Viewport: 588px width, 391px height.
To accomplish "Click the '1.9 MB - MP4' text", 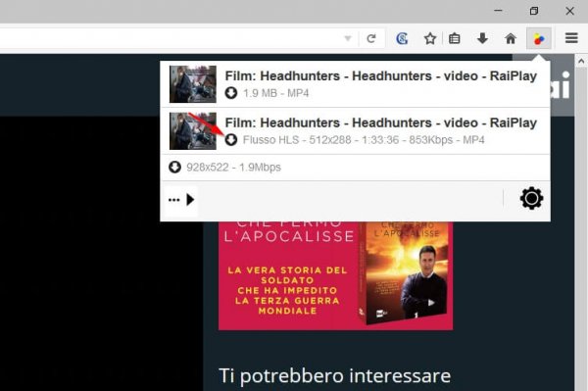I will 275,93.
